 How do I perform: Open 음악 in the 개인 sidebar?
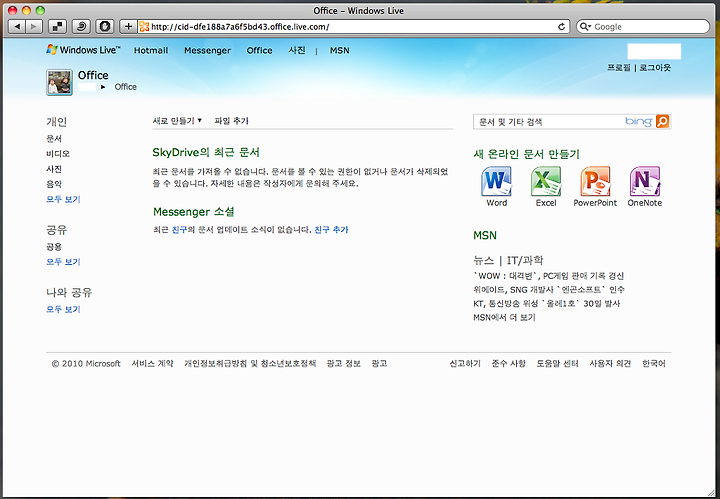coord(54,184)
